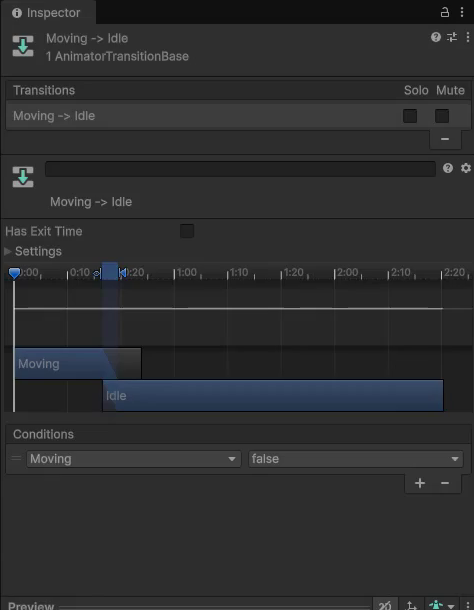Screen dimensions: 474x610
Task: Select the Inspector tab
Action: pyautogui.click(x=48, y=13)
